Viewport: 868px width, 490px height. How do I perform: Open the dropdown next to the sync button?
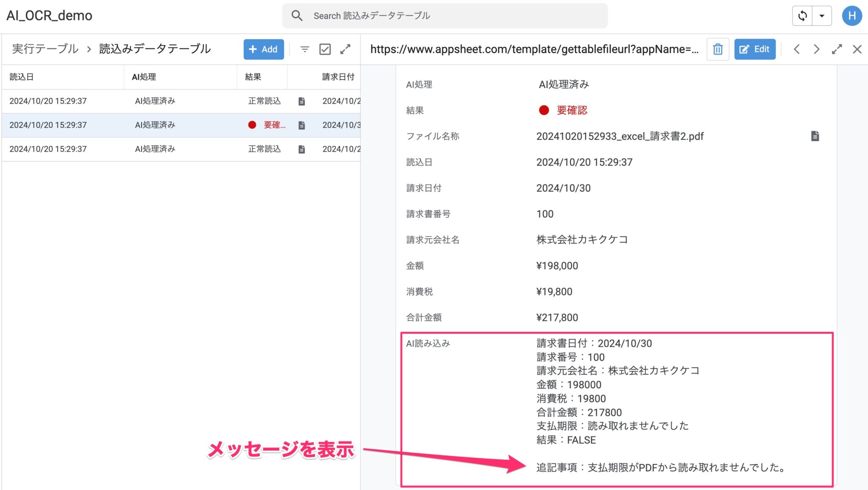coord(821,15)
